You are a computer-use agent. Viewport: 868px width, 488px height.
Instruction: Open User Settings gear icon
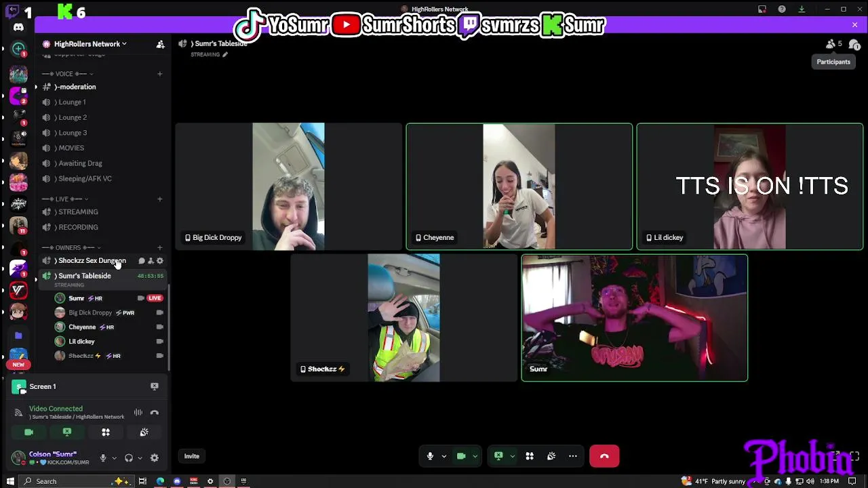pos(155,458)
